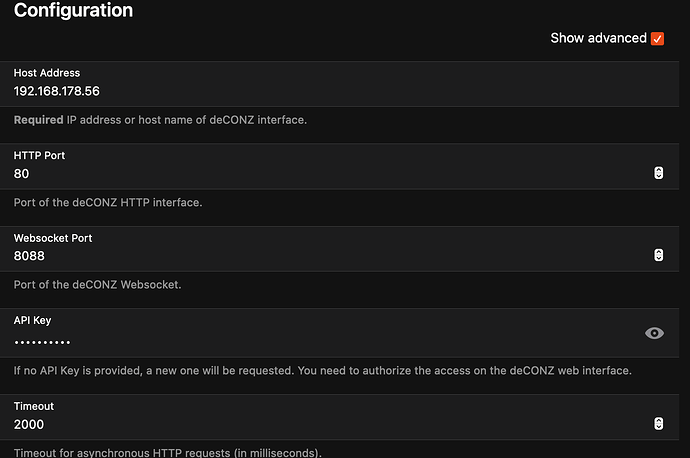The width and height of the screenshot is (690, 458).
Task: Uncheck the Show advanced checkbox
Action: 657,39
